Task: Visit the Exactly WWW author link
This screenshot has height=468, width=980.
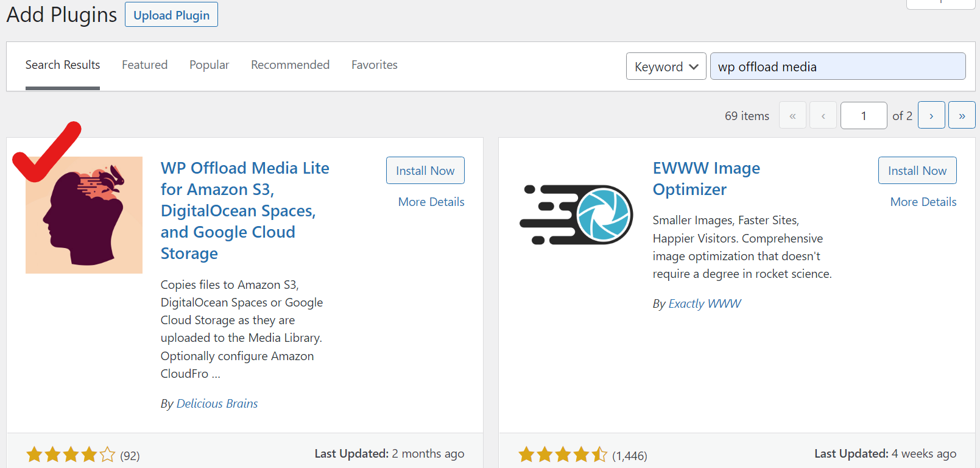Action: [705, 303]
